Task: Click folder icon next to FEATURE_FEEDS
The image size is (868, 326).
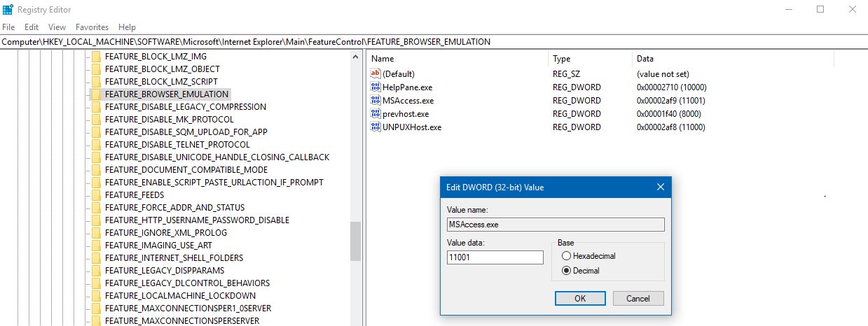Action: click(x=97, y=195)
